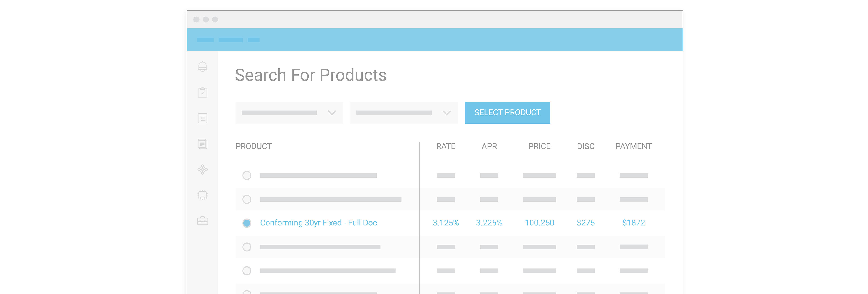Click the SELECT PRODUCT button
This screenshot has height=294, width=868.
point(507,113)
